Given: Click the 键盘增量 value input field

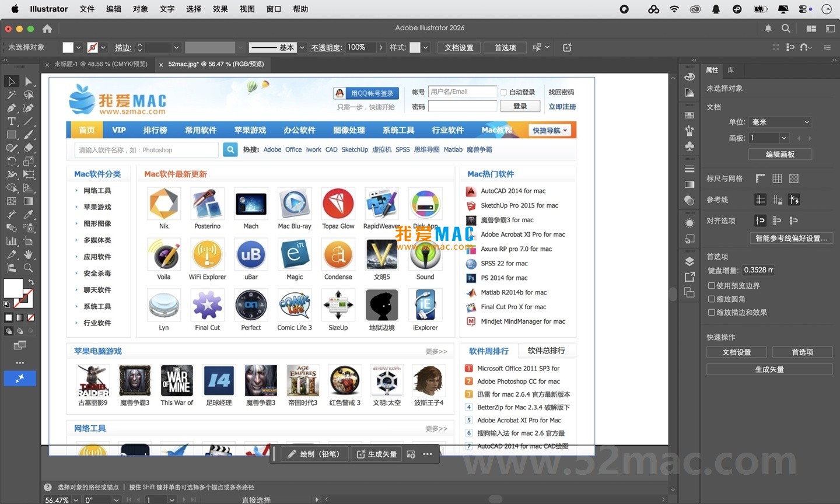Looking at the screenshot, I should pyautogui.click(x=758, y=269).
